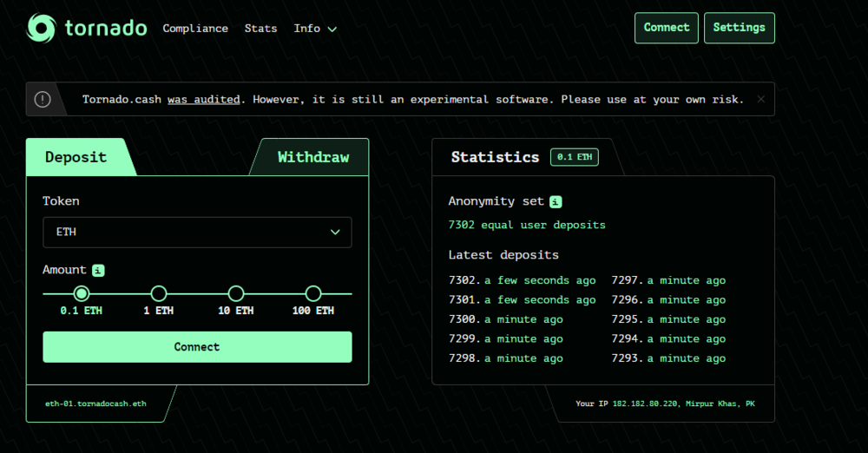The width and height of the screenshot is (868, 453).
Task: Click deposit entry 7299 a minute ago
Action: pos(506,339)
